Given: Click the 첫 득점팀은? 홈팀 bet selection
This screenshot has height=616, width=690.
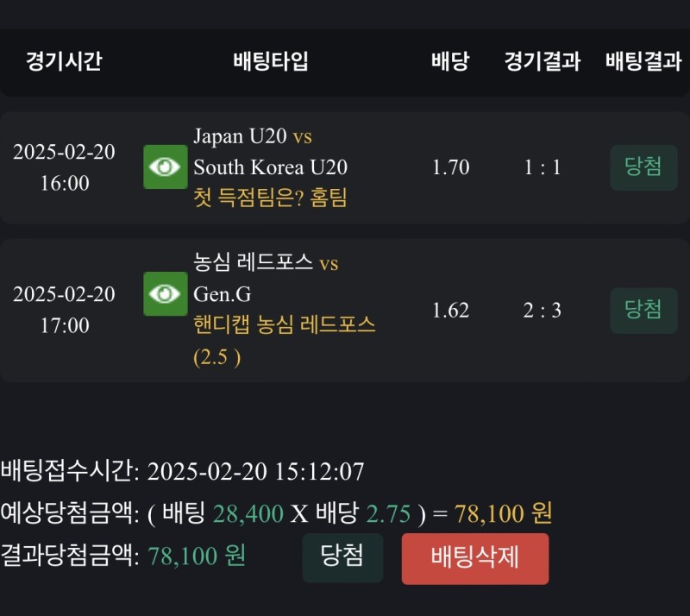Looking at the screenshot, I should point(270,198).
